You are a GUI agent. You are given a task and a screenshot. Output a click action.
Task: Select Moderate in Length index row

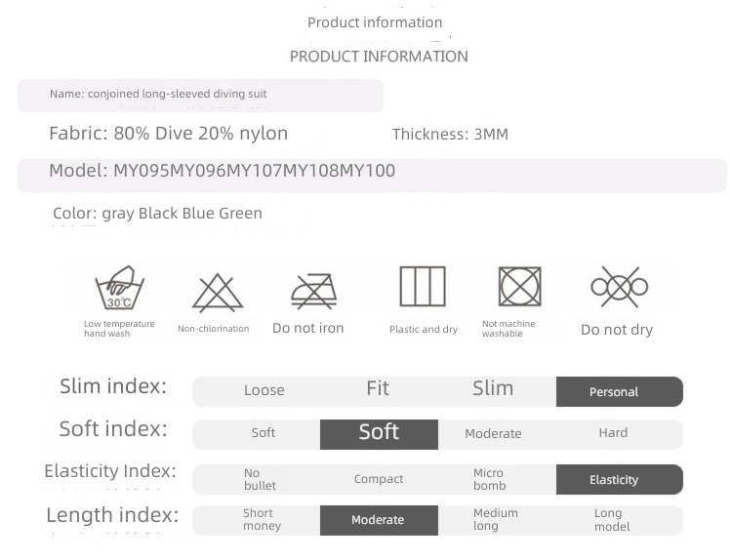[379, 520]
